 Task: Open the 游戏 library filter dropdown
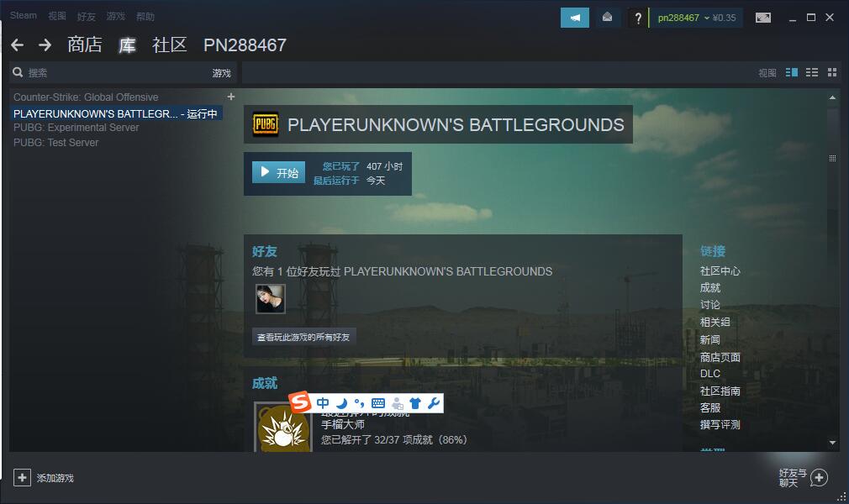click(x=221, y=73)
